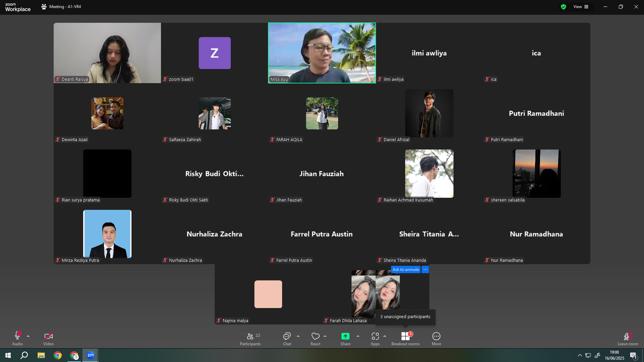This screenshot has width=644, height=362.
Task: Toggle the microphone Audio button
Action: (x=17, y=339)
